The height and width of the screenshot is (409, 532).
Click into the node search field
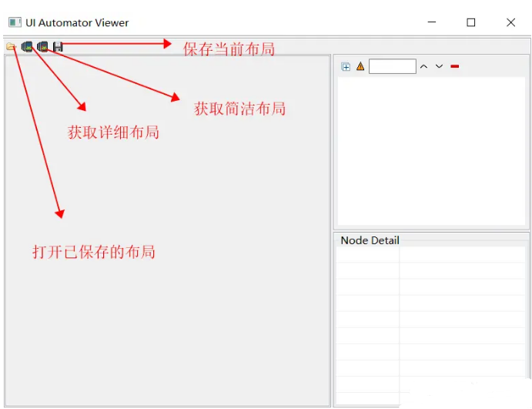click(393, 66)
